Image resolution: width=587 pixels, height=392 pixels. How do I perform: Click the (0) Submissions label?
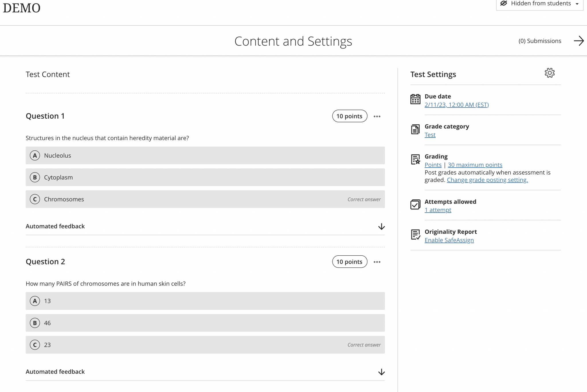pyautogui.click(x=540, y=41)
